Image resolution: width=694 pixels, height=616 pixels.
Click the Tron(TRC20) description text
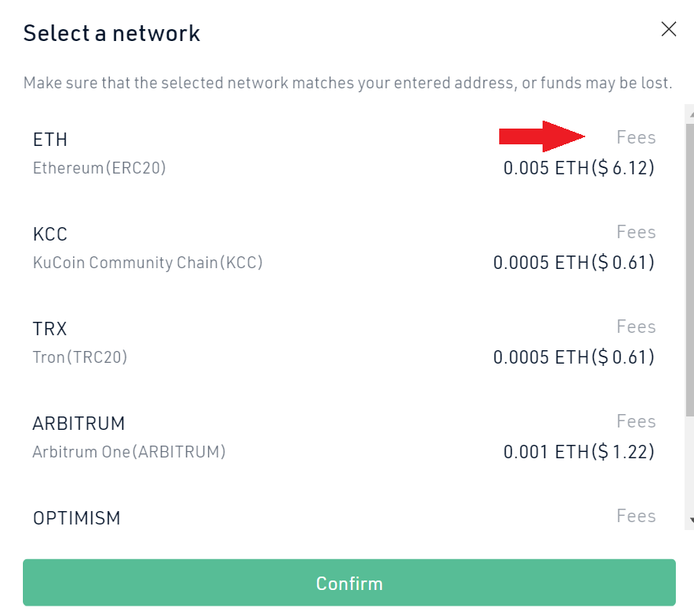[80, 357]
